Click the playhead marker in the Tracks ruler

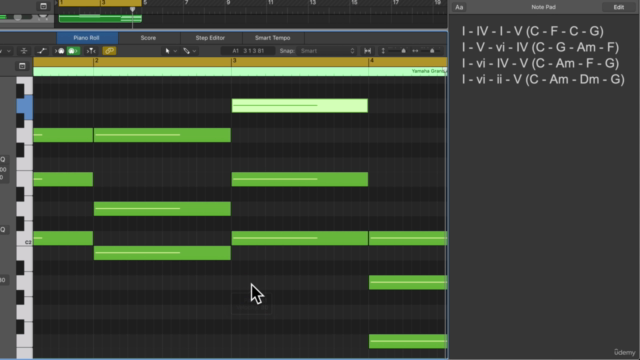point(132,9)
